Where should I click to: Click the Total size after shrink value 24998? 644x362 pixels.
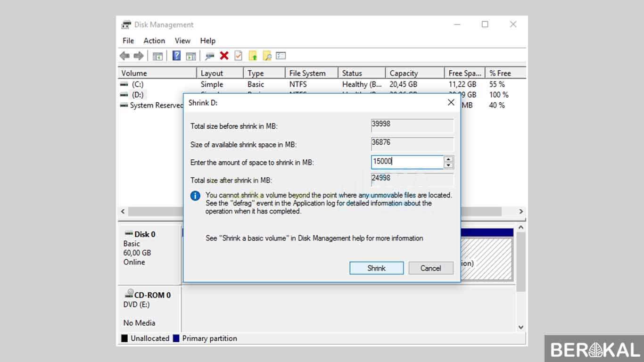(413, 180)
